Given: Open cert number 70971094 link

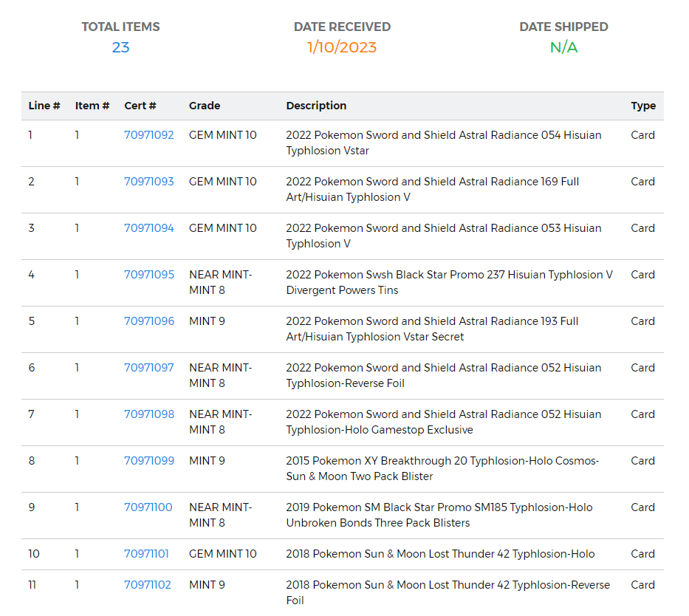Looking at the screenshot, I should pyautogui.click(x=149, y=228).
